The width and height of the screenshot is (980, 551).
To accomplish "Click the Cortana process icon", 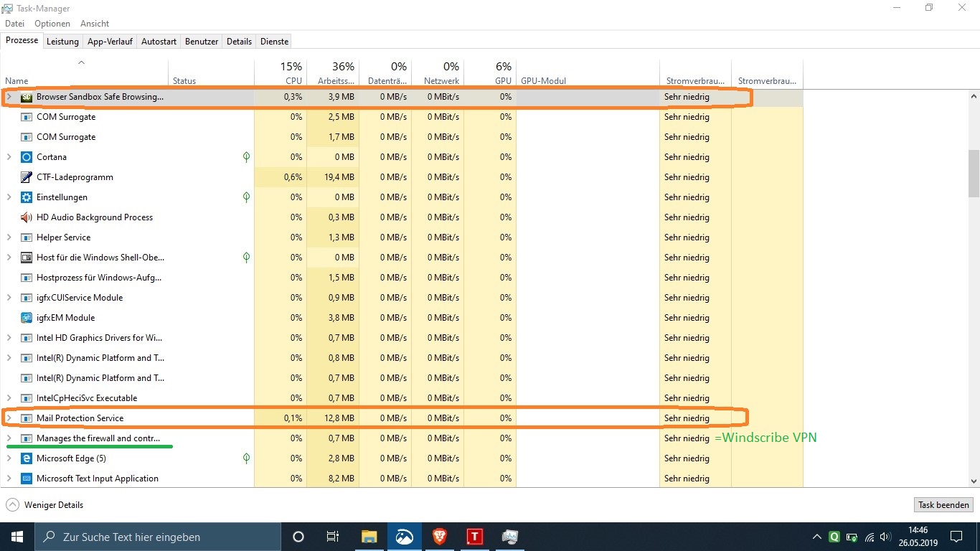I will tap(27, 157).
